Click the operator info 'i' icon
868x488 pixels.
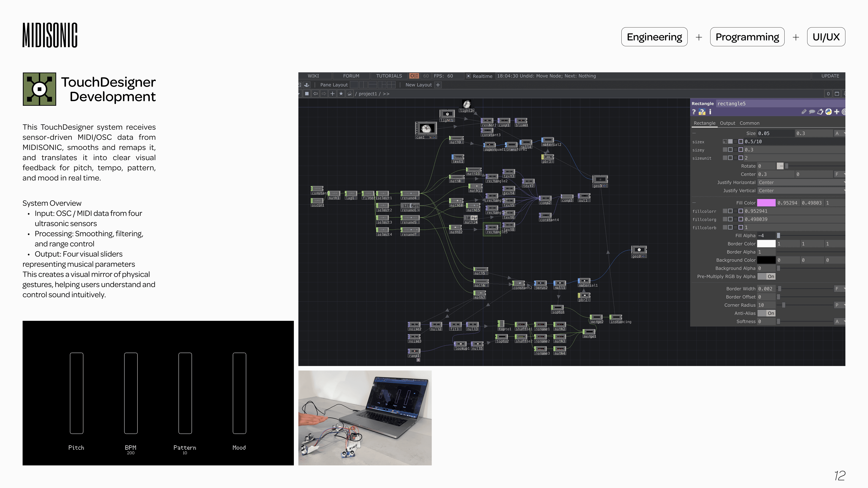tap(710, 112)
